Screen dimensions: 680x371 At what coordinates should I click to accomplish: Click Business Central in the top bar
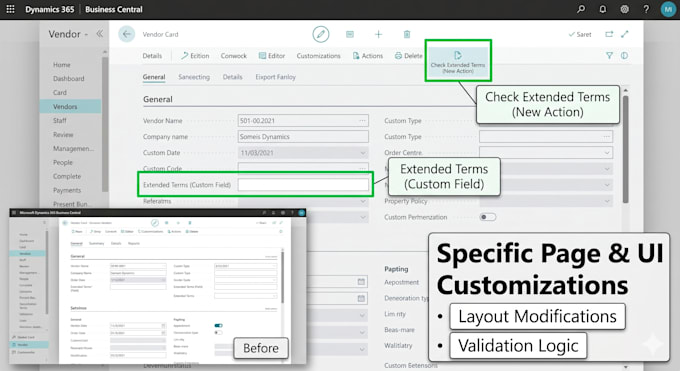coord(114,9)
